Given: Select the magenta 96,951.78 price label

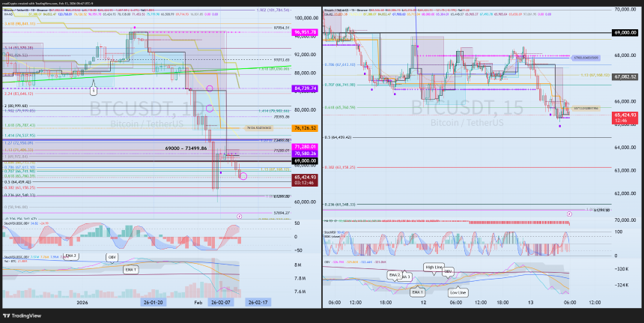Looking at the screenshot, I should 305,32.
